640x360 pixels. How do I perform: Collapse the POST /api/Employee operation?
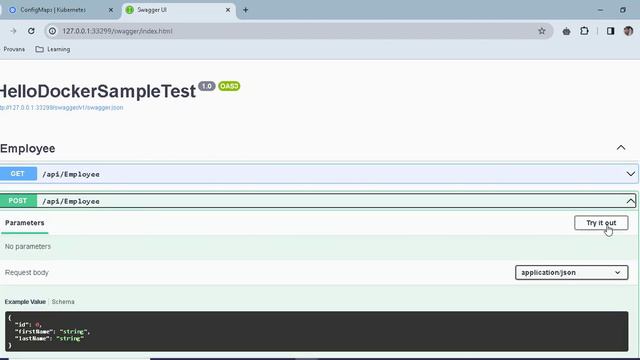(630, 201)
